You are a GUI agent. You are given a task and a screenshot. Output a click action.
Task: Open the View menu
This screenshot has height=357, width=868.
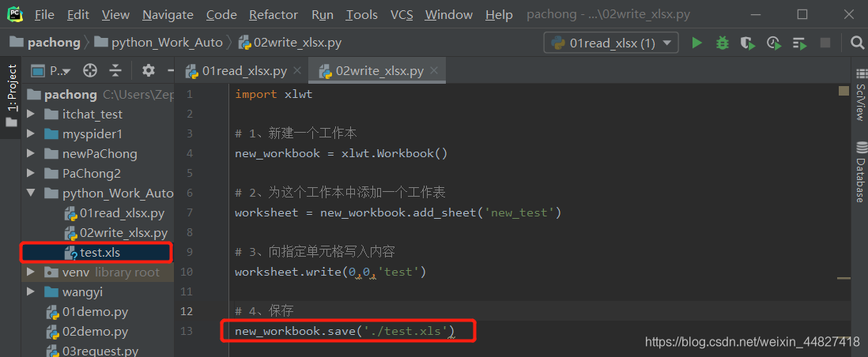tap(115, 15)
